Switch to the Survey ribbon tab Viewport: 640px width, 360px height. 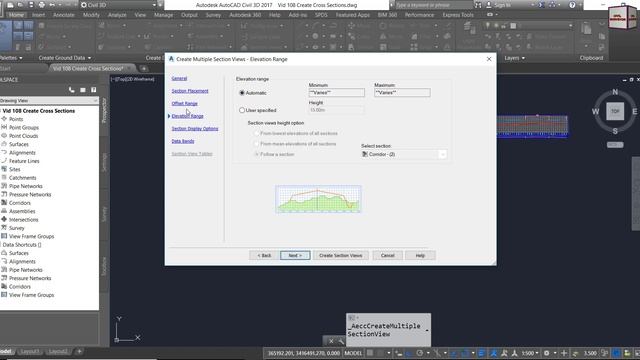pos(213,15)
